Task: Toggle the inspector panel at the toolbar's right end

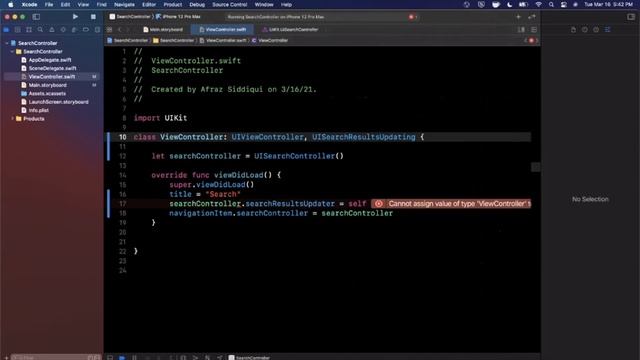Action: [x=631, y=17]
